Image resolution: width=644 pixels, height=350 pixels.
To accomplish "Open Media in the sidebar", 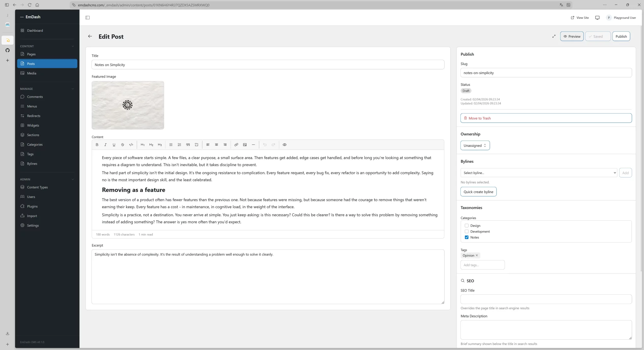I will tap(31, 73).
